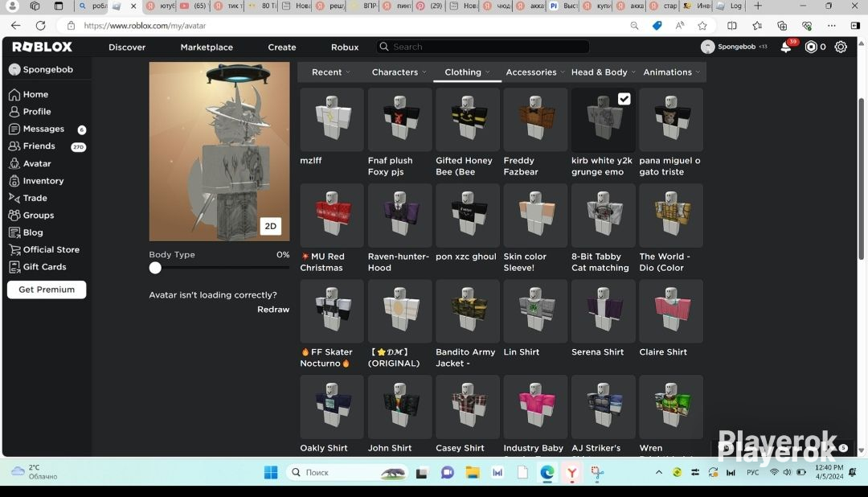
Task: Open the Robux page
Action: [345, 47]
